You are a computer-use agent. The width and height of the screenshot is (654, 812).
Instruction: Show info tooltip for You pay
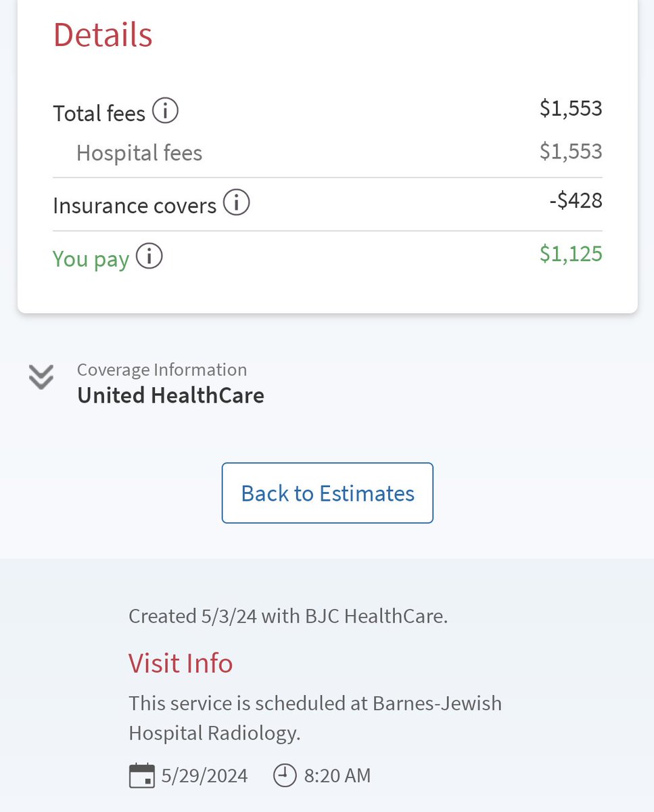coord(149,256)
